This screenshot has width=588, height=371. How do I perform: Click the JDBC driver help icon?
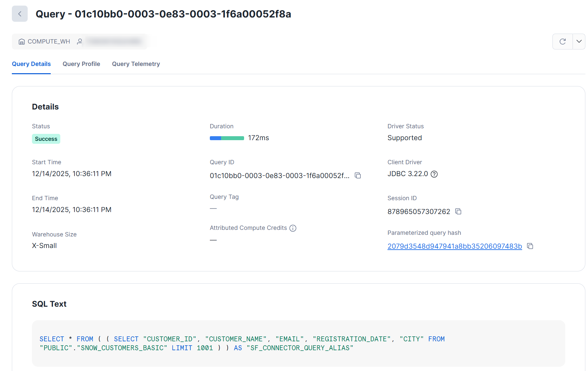pyautogui.click(x=434, y=174)
